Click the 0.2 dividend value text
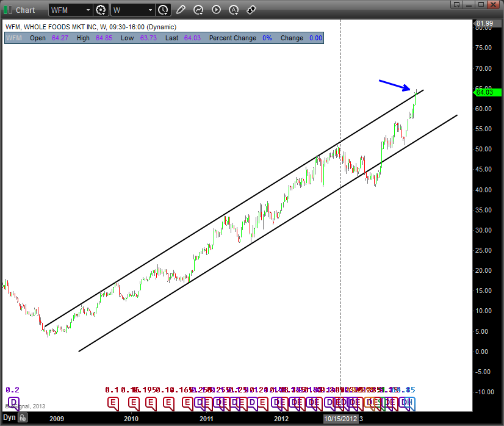 click(13, 390)
